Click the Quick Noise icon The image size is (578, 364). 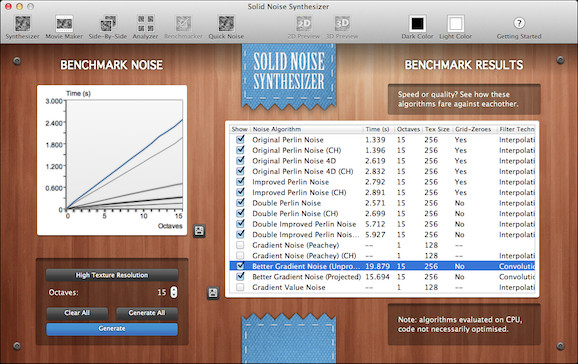[x=226, y=27]
